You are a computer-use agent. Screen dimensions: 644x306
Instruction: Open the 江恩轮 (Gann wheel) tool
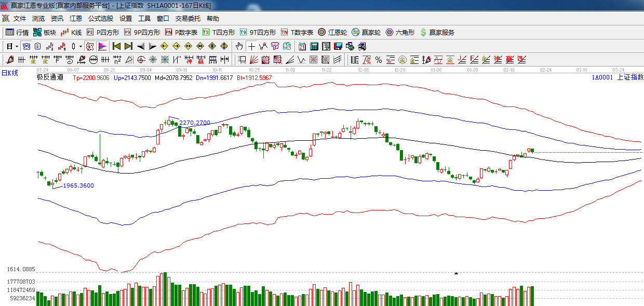[332, 32]
